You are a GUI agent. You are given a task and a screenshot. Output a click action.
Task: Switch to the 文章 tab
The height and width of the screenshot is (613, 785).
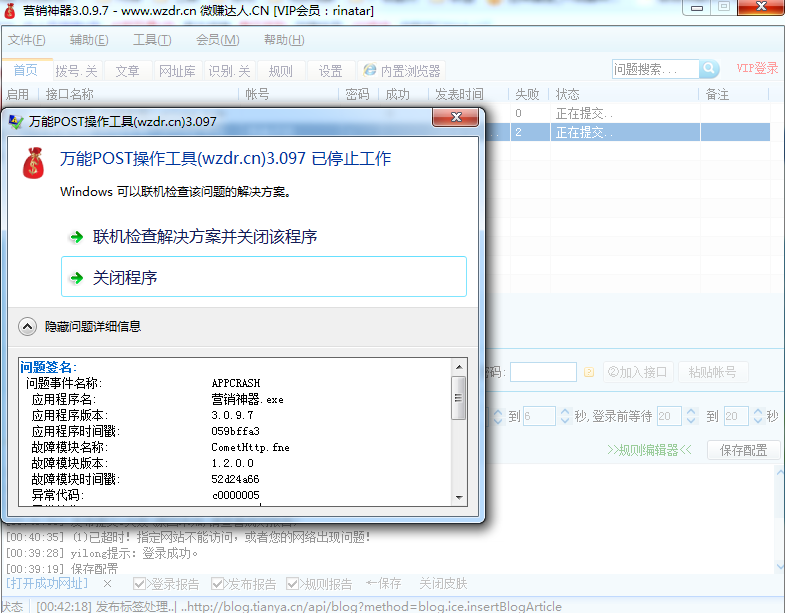pyautogui.click(x=127, y=71)
